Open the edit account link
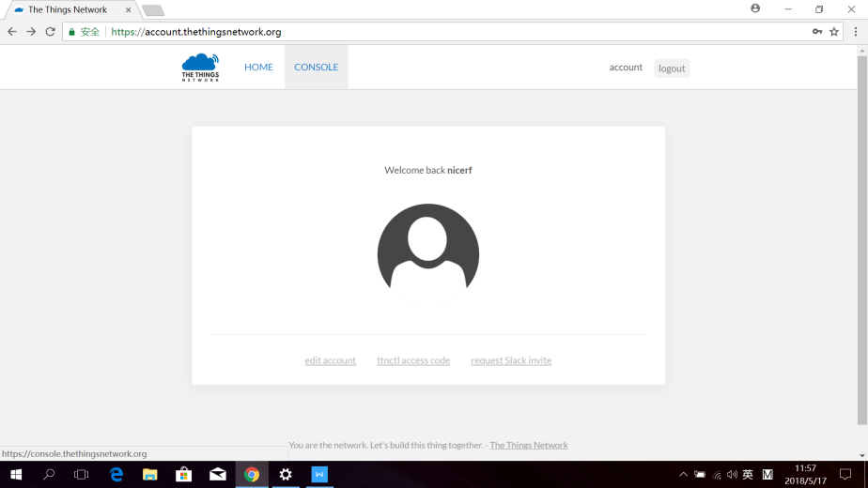This screenshot has height=488, width=868. click(330, 360)
